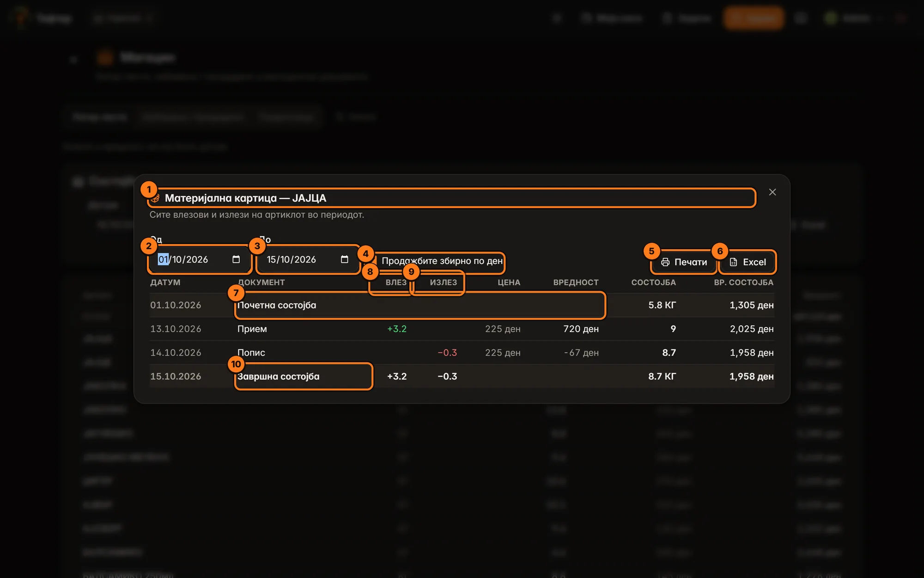Click the -67 ден value cell
924x578 pixels.
click(x=581, y=353)
